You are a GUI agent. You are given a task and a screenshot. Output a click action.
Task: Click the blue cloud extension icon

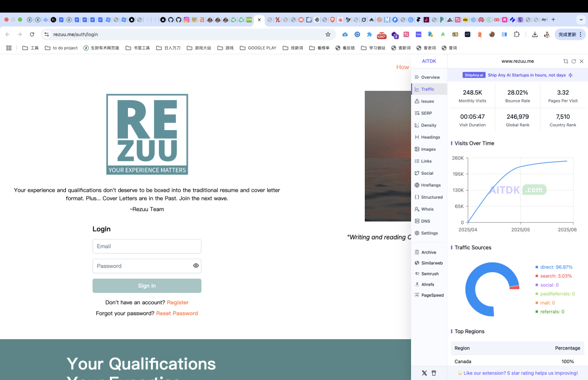click(345, 34)
